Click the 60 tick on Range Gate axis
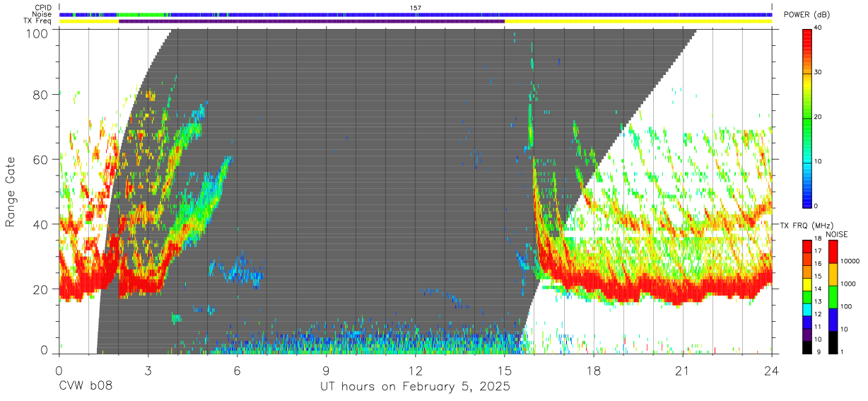Viewport: 868px width, 401px height. pyautogui.click(x=41, y=159)
